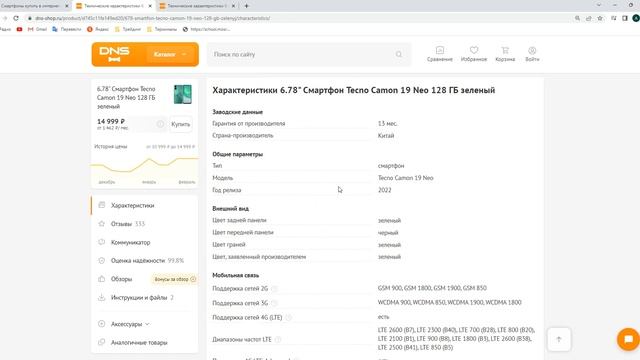Open Корзина shopping cart icon
Image resolution: width=640 pixels, height=360 pixels.
tap(505, 54)
